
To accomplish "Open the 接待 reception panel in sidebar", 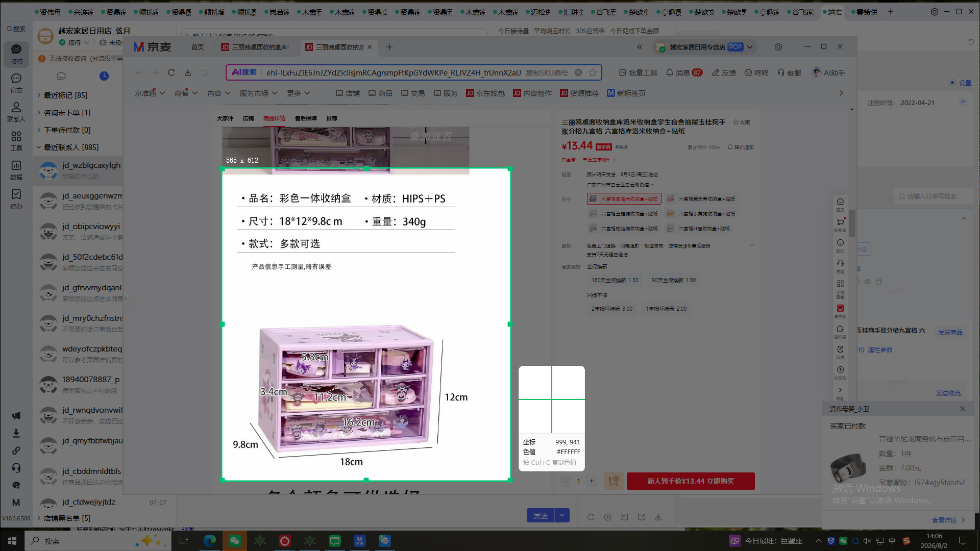I will pyautogui.click(x=16, y=54).
